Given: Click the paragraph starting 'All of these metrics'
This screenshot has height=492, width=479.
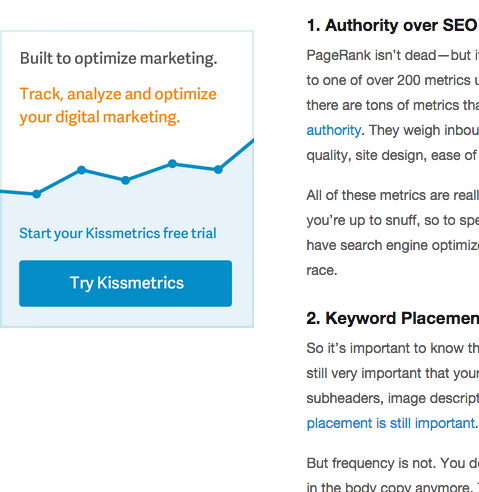Looking at the screenshot, I should tap(392, 233).
